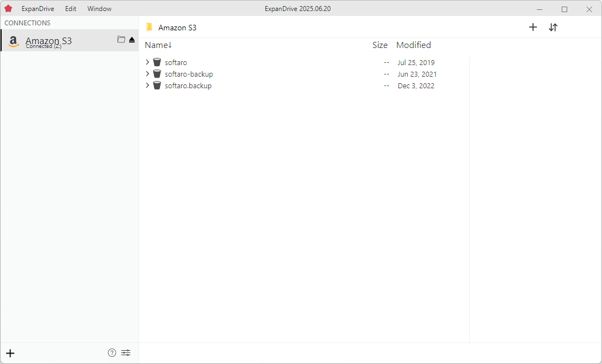This screenshot has width=602, height=364.
Task: Open the help question mark icon
Action: (x=111, y=353)
